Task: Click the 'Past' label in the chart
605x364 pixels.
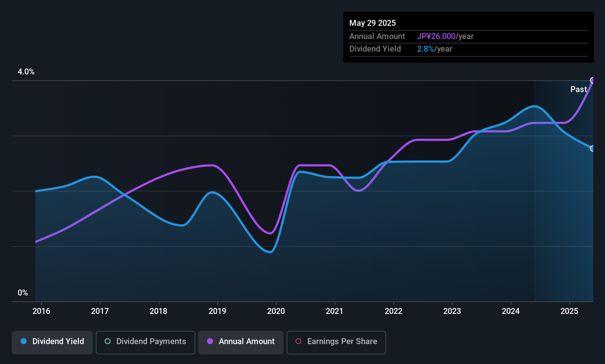Action: tap(578, 89)
